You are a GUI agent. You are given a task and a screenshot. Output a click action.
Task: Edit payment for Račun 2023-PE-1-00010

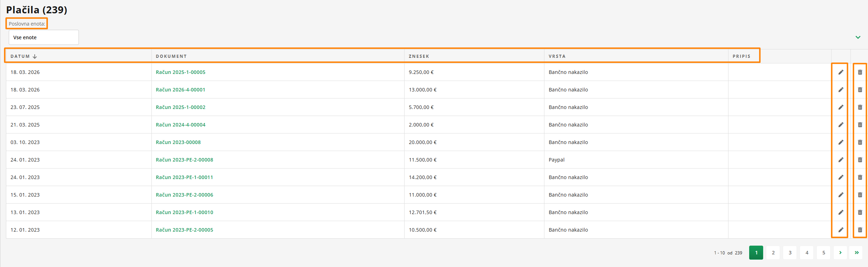coord(841,212)
